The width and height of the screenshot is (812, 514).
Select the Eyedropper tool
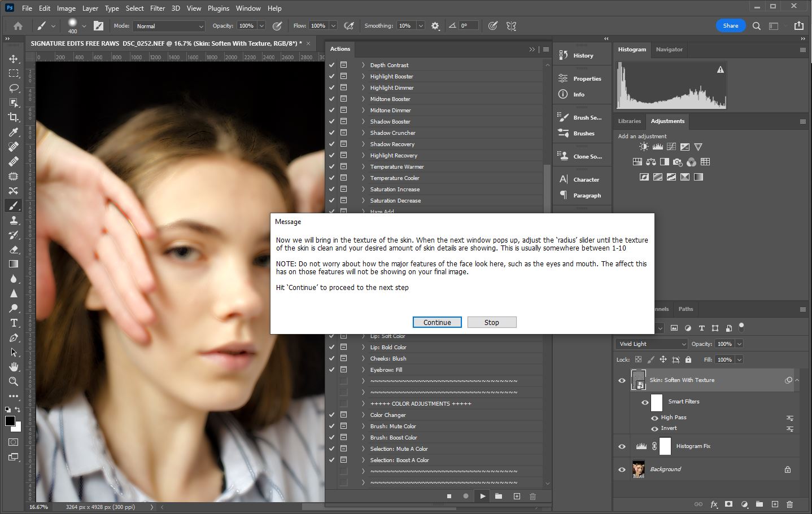coord(14,132)
